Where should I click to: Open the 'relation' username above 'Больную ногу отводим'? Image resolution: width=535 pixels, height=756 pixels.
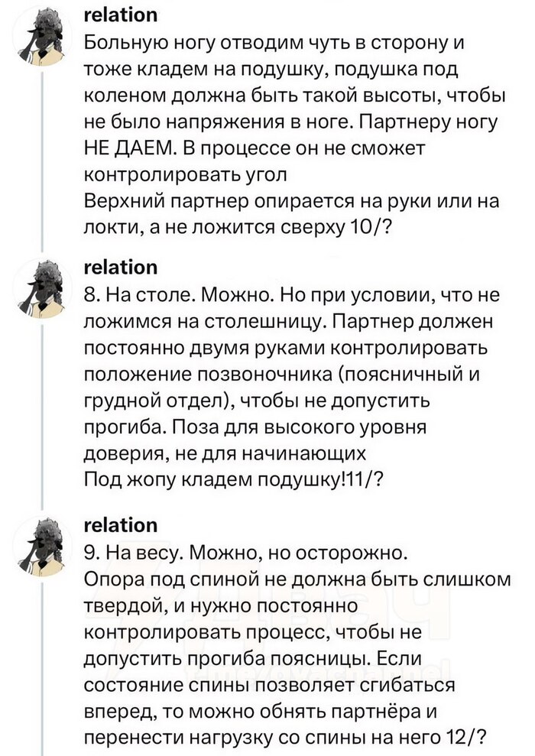120,15
